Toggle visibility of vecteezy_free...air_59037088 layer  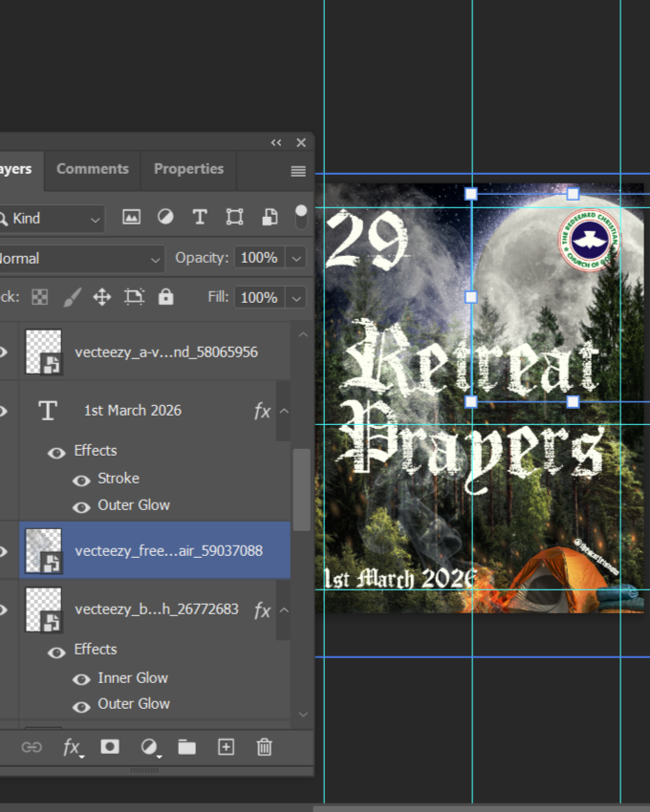[x=3, y=551]
